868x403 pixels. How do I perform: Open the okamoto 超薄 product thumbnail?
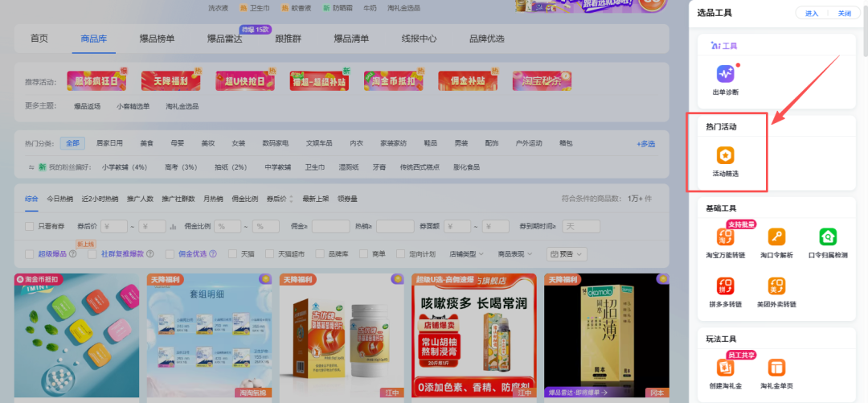tap(607, 335)
